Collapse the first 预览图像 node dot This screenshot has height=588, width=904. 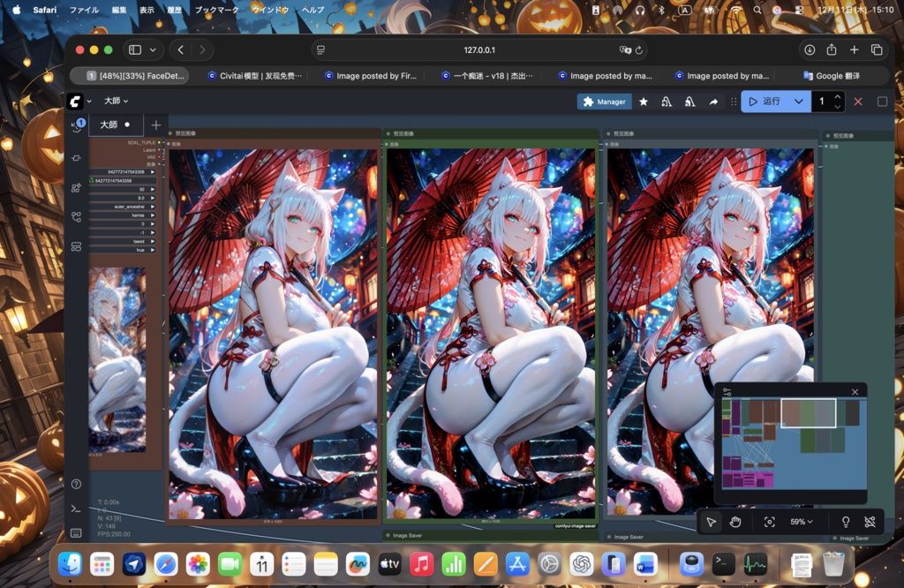170,133
